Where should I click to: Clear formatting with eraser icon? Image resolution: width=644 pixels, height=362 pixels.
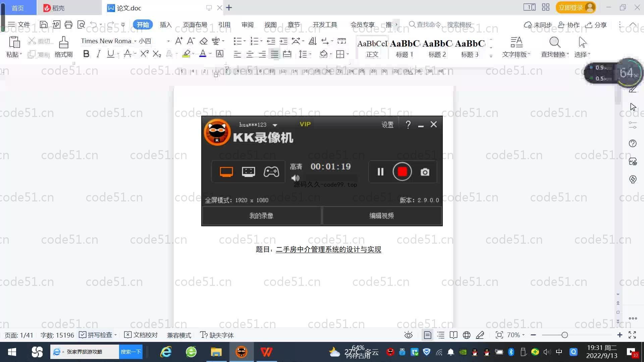(203, 41)
